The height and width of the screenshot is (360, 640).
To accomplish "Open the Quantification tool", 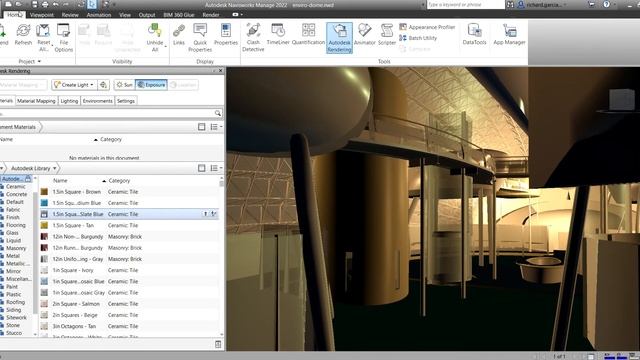I will pos(308,34).
